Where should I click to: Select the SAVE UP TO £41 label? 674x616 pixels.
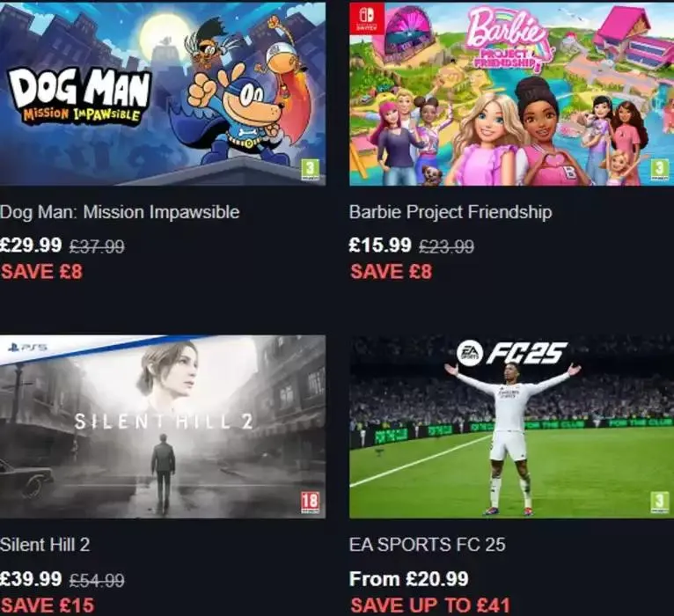point(430,605)
